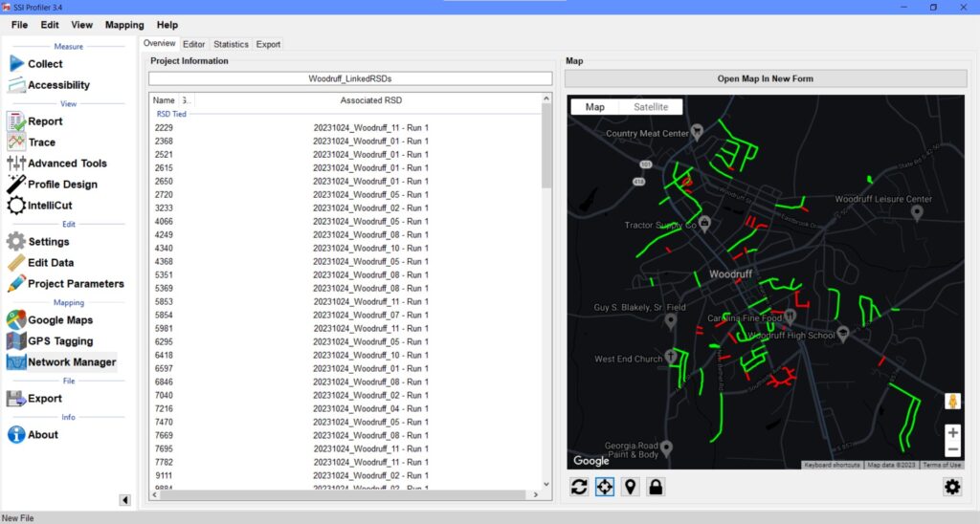This screenshot has width=980, height=524.
Task: Click the West End Church map marker
Action: point(671,357)
